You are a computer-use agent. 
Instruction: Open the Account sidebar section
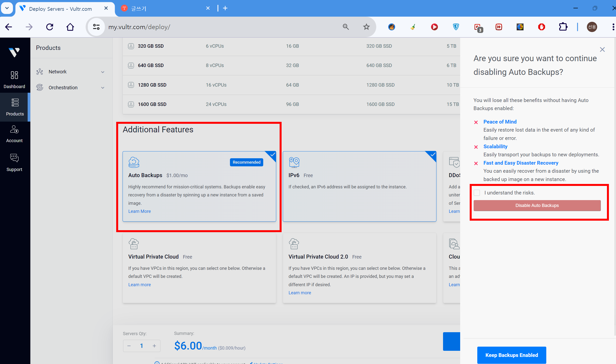(x=14, y=134)
